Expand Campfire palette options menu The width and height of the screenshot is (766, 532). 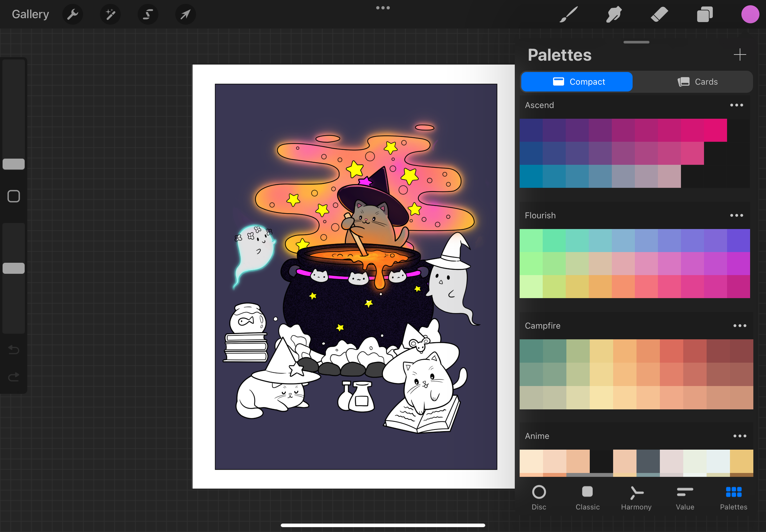(x=739, y=326)
